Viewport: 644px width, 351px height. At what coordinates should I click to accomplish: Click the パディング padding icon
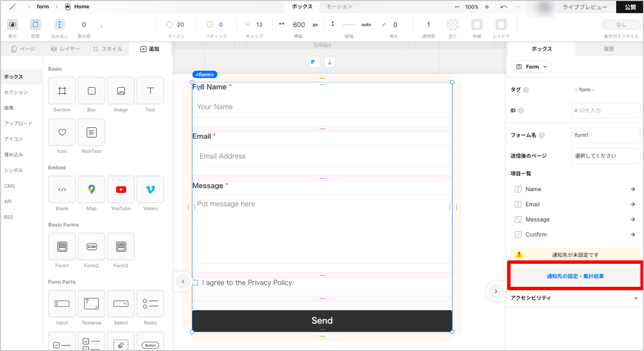(x=210, y=25)
